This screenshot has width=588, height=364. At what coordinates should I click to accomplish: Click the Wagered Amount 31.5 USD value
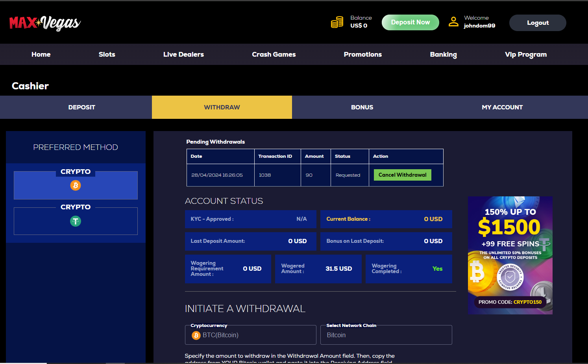(339, 269)
